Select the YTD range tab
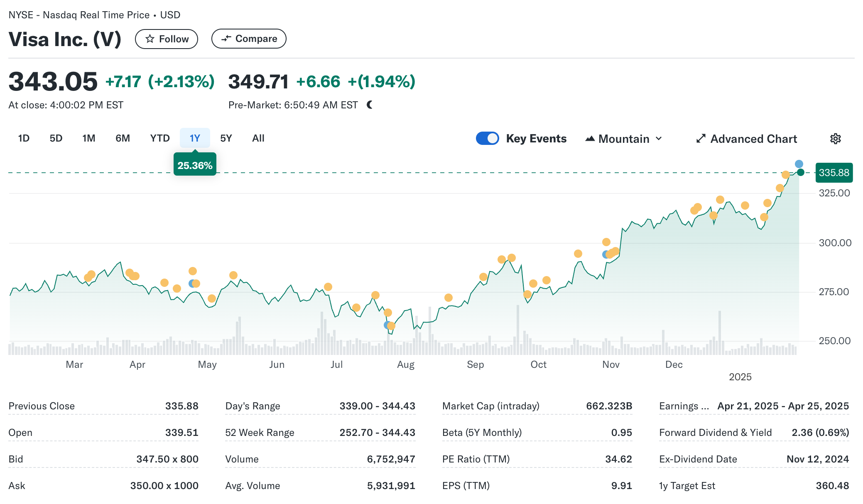 160,138
